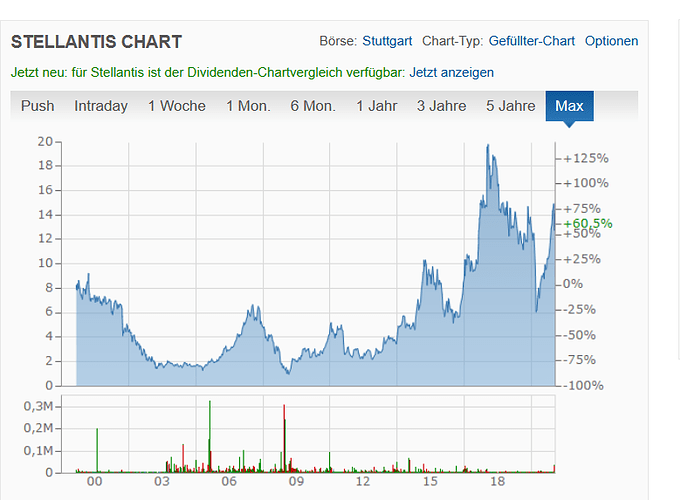The image size is (680, 500).
Task: Click the 0,3M volume axis label
Action: [38, 406]
